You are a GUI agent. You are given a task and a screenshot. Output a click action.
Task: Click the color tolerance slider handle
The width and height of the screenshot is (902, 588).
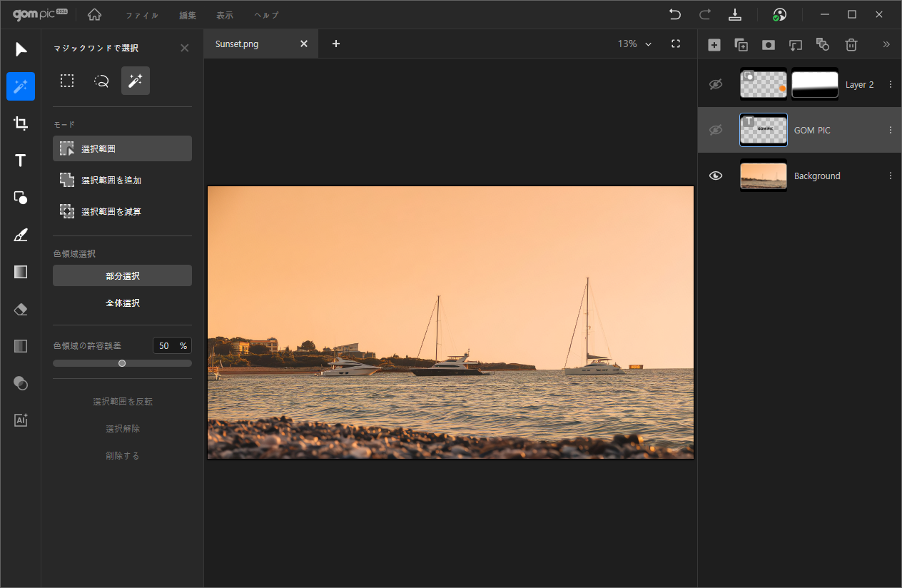[122, 363]
